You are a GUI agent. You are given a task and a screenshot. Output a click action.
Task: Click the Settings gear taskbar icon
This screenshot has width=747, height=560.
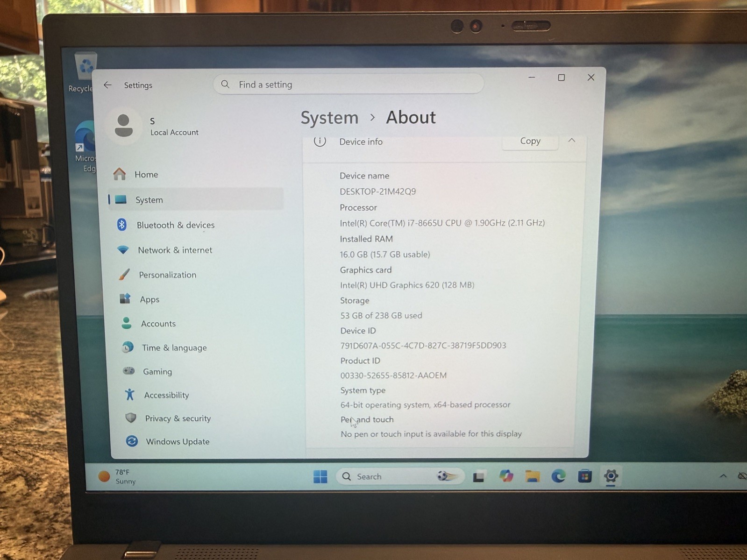pos(611,476)
